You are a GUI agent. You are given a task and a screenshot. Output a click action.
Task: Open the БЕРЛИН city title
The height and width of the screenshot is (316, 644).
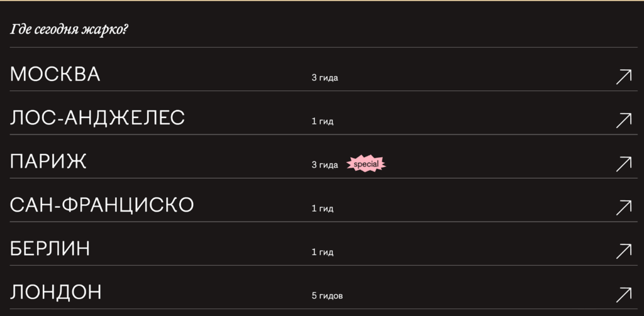50,249
